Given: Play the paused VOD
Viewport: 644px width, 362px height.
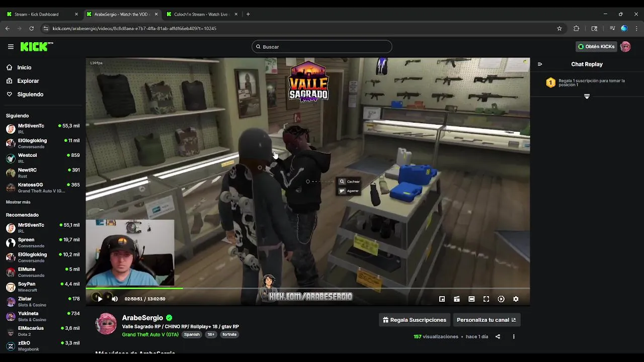Looking at the screenshot, I should pyautogui.click(x=100, y=299).
